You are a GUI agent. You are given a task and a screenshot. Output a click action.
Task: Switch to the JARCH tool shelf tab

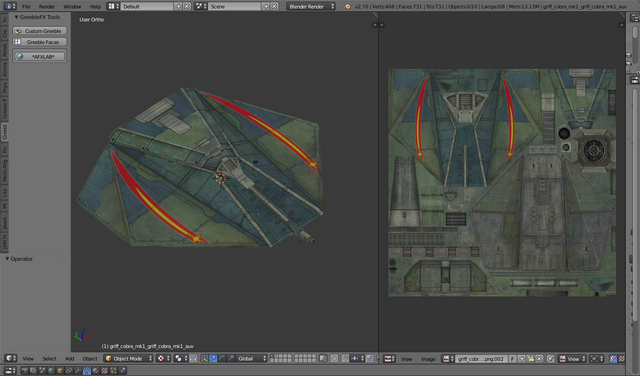[x=4, y=242]
